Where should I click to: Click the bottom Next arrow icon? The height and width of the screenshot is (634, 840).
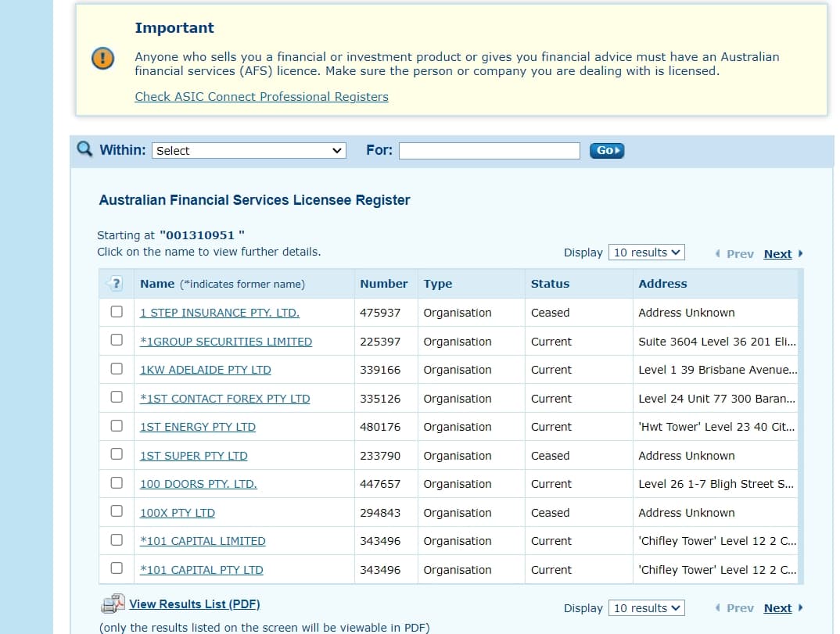point(800,607)
